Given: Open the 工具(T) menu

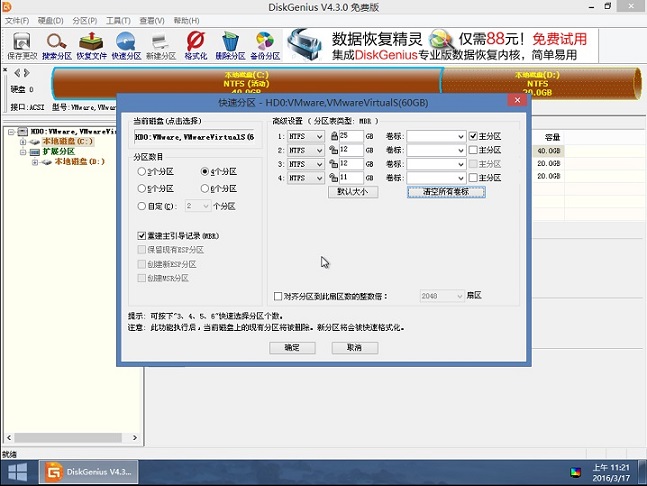Looking at the screenshot, I should [118, 21].
